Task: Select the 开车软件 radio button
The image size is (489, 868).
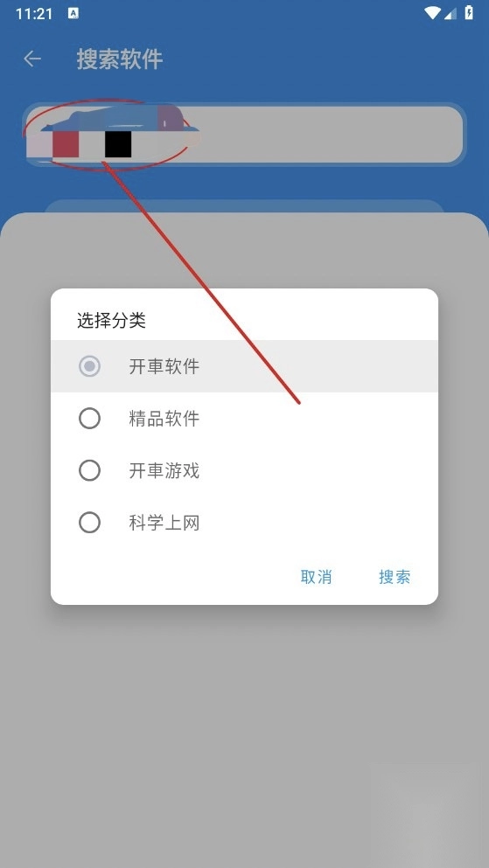Action: pos(89,366)
